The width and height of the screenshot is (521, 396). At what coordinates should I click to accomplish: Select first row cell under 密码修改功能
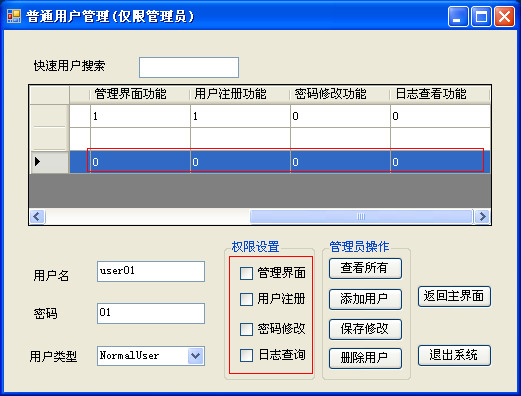coord(340,116)
